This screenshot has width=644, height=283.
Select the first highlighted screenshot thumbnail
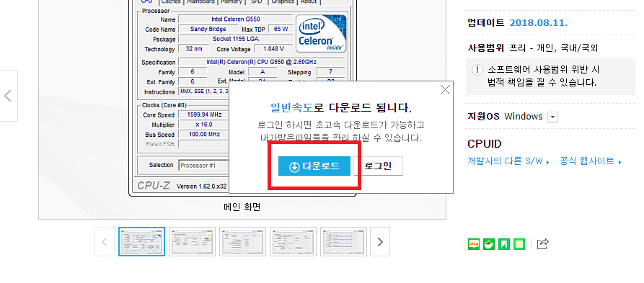click(x=141, y=242)
